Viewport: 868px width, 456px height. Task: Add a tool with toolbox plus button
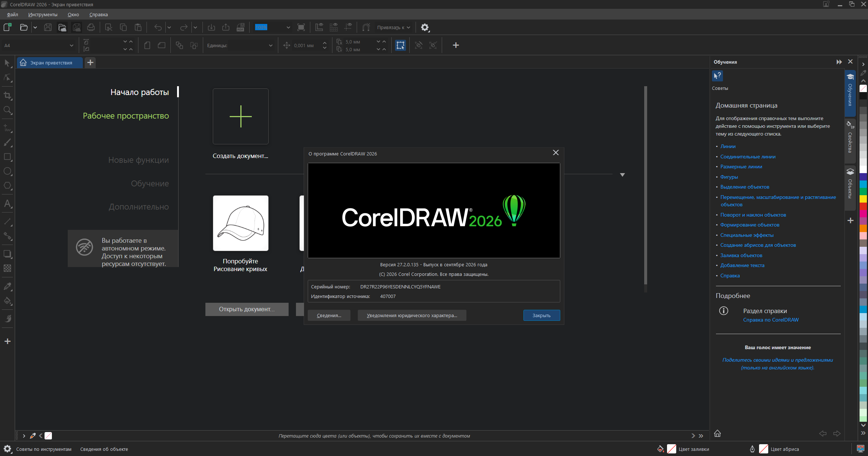tap(7, 341)
